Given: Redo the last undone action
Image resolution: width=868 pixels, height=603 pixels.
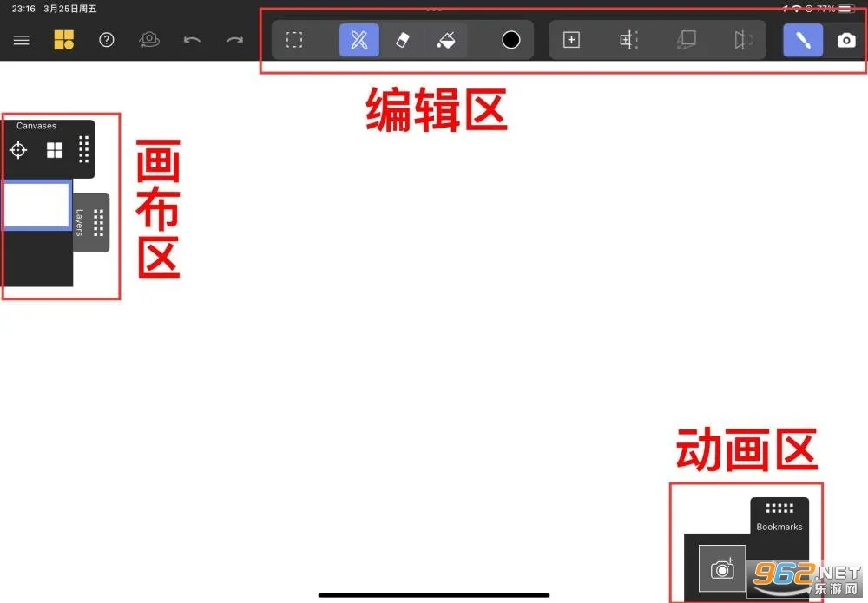Looking at the screenshot, I should click(x=234, y=40).
